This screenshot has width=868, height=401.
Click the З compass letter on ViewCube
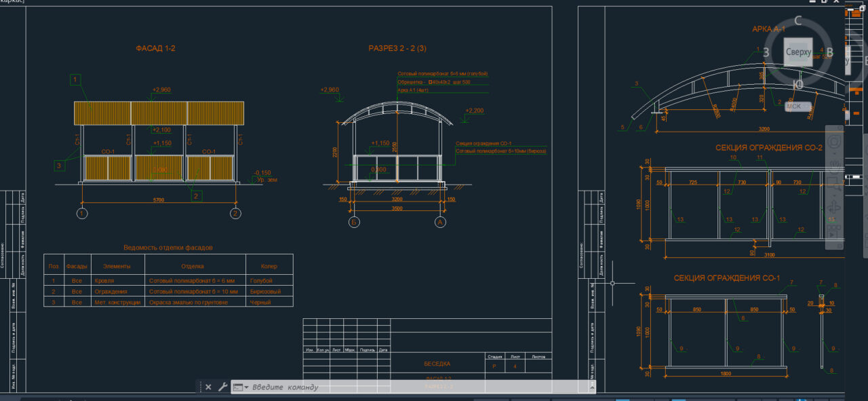766,52
